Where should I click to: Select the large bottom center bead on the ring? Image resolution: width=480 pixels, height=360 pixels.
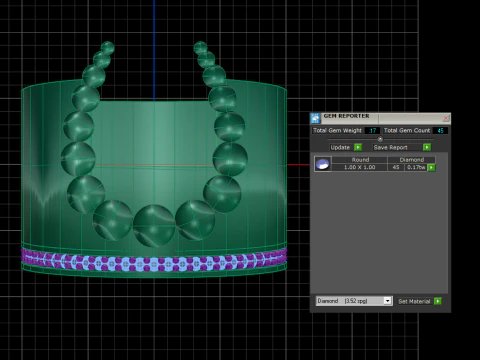154,226
